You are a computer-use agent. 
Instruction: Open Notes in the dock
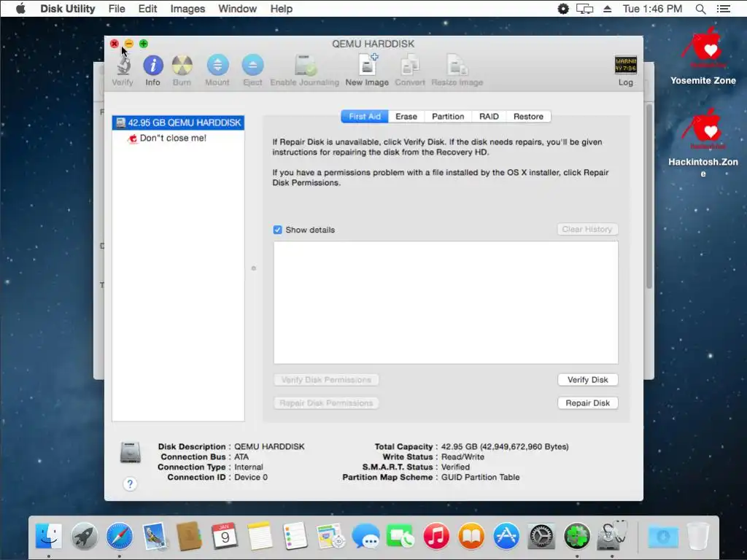point(260,536)
